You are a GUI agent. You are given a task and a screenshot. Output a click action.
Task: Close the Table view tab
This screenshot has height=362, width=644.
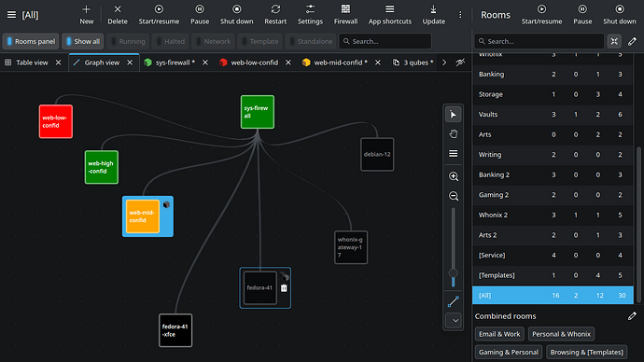click(58, 63)
